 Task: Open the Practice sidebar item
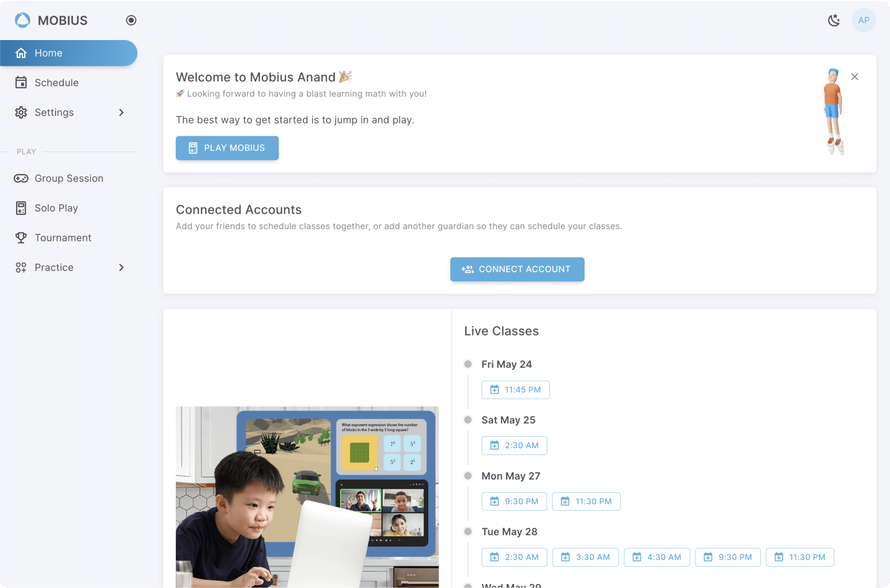pyautogui.click(x=68, y=268)
